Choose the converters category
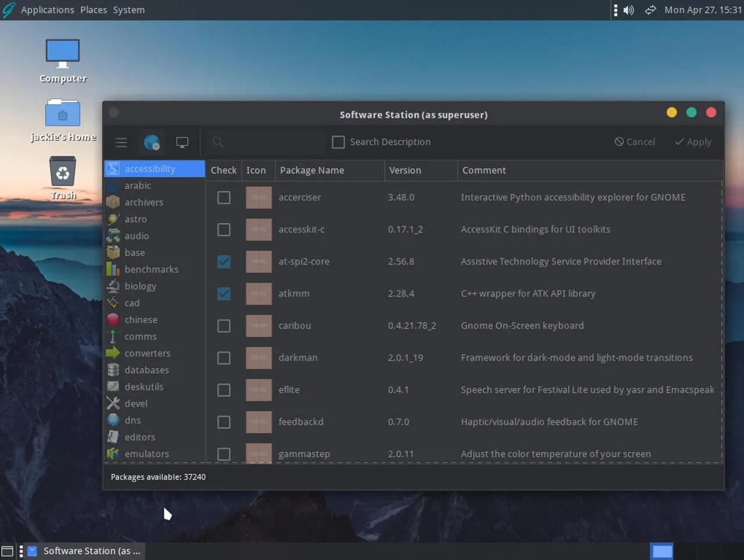The height and width of the screenshot is (560, 744). click(x=155, y=353)
